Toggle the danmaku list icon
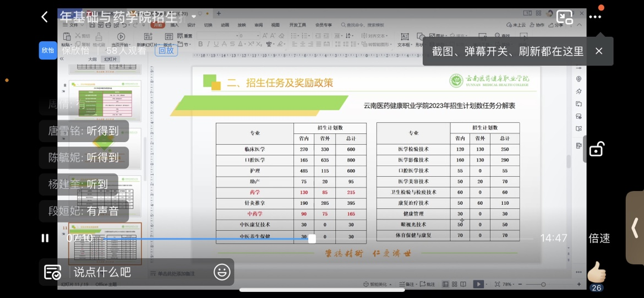 click(x=53, y=272)
